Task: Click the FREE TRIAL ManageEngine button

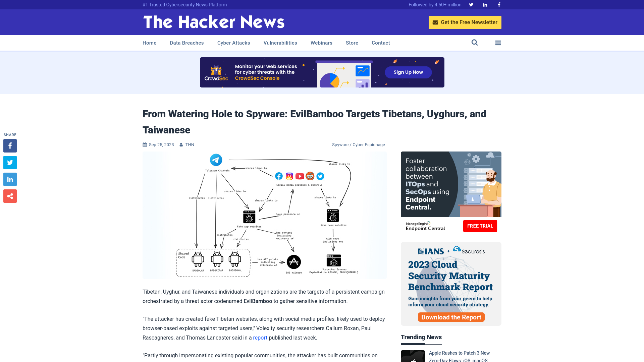Action: pyautogui.click(x=480, y=226)
